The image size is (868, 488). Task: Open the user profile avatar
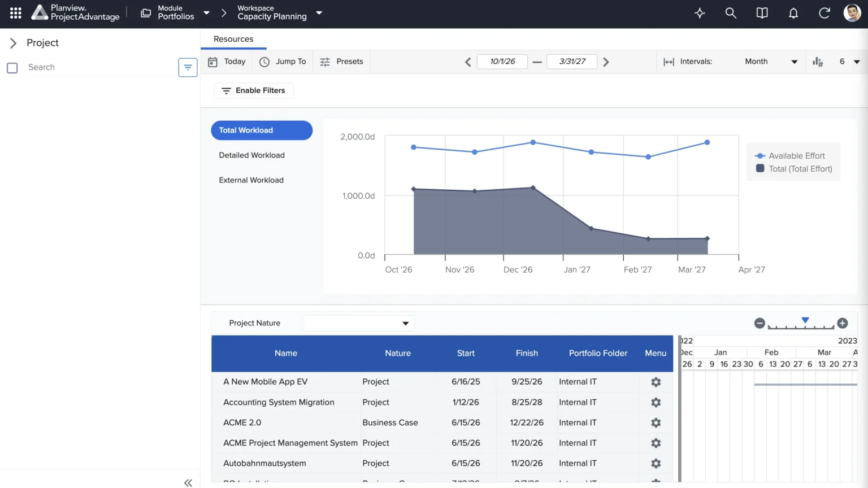pyautogui.click(x=852, y=13)
